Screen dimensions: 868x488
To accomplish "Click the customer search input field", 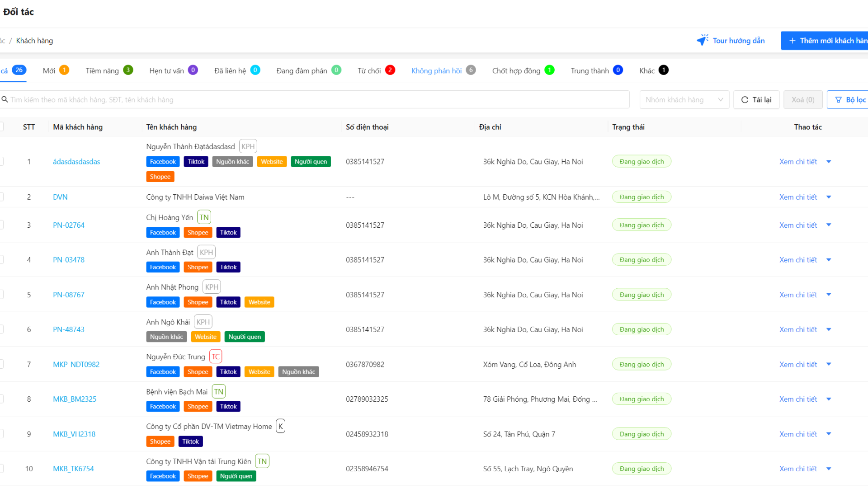I will pos(316,100).
